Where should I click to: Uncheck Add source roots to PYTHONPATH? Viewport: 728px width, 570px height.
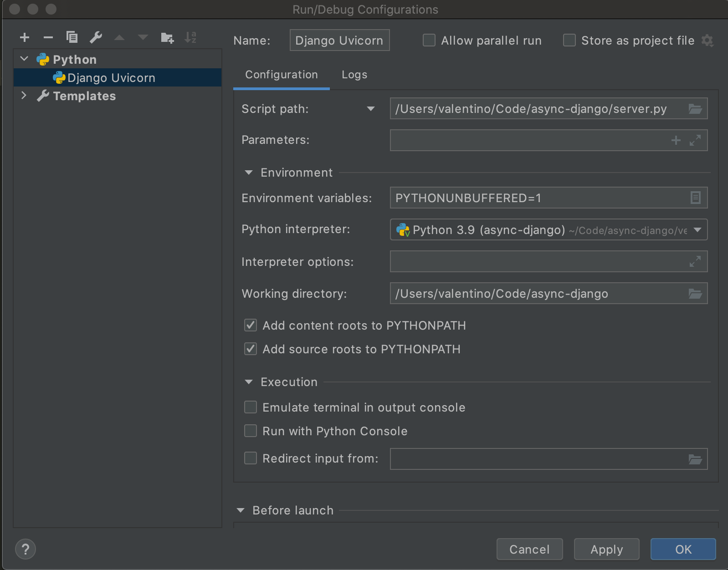point(251,349)
